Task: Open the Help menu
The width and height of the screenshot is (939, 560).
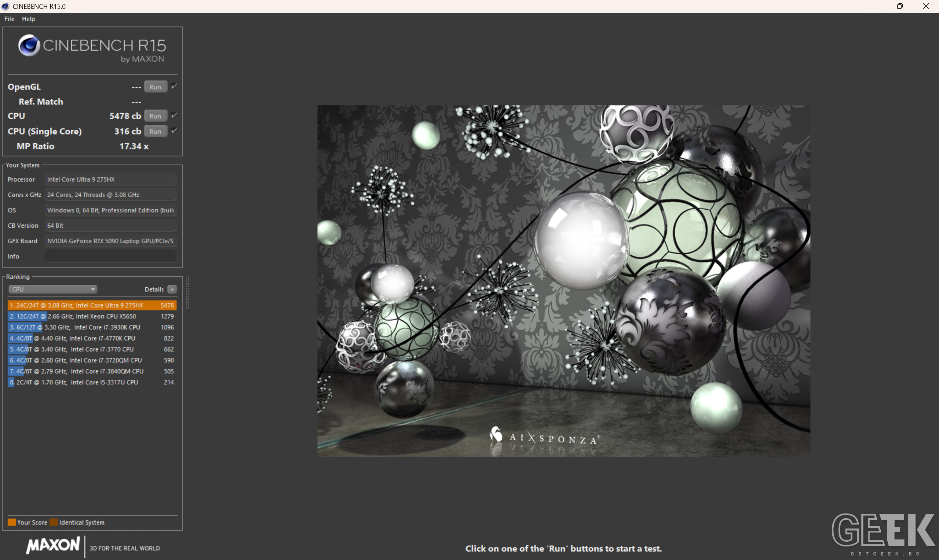Action: [x=28, y=19]
